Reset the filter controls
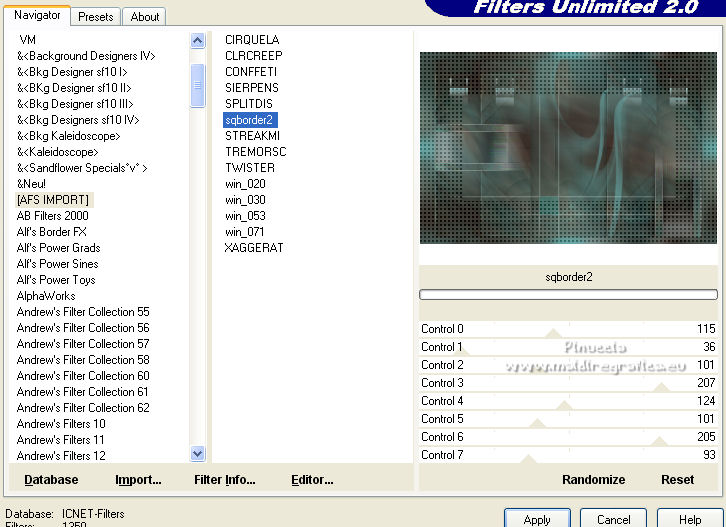 [677, 480]
